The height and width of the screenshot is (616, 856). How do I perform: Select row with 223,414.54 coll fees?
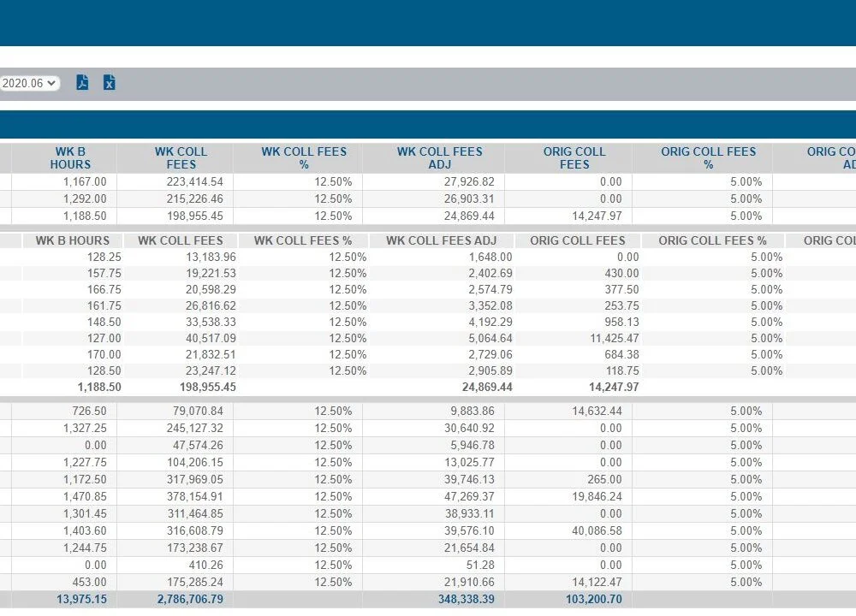click(x=428, y=181)
